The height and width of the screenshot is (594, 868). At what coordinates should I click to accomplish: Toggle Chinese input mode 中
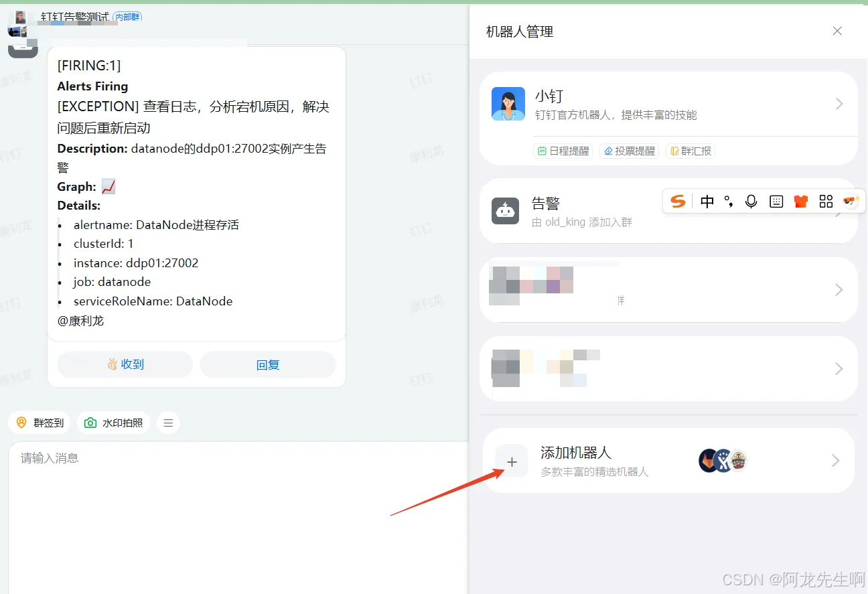707,202
